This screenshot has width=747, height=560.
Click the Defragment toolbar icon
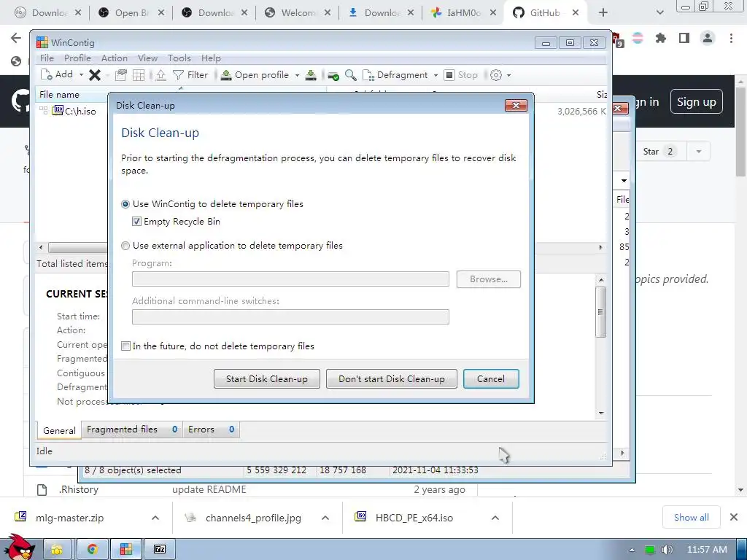click(x=368, y=75)
